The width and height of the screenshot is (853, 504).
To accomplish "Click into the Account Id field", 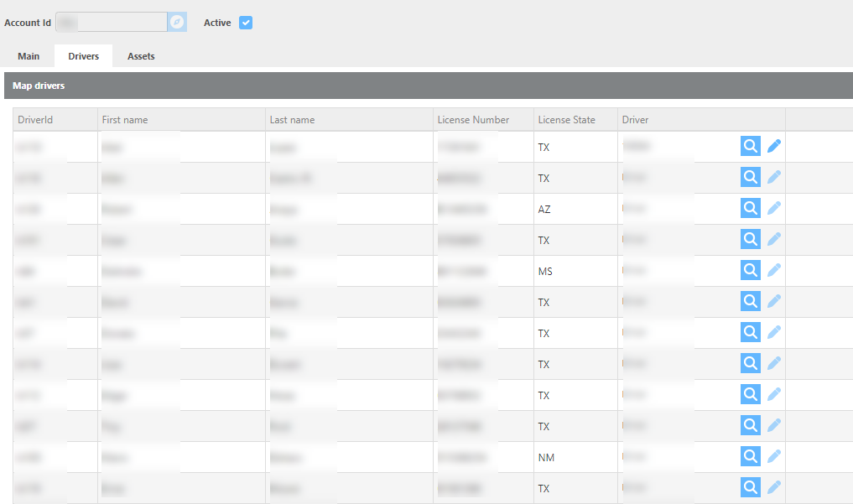I will (111, 23).
